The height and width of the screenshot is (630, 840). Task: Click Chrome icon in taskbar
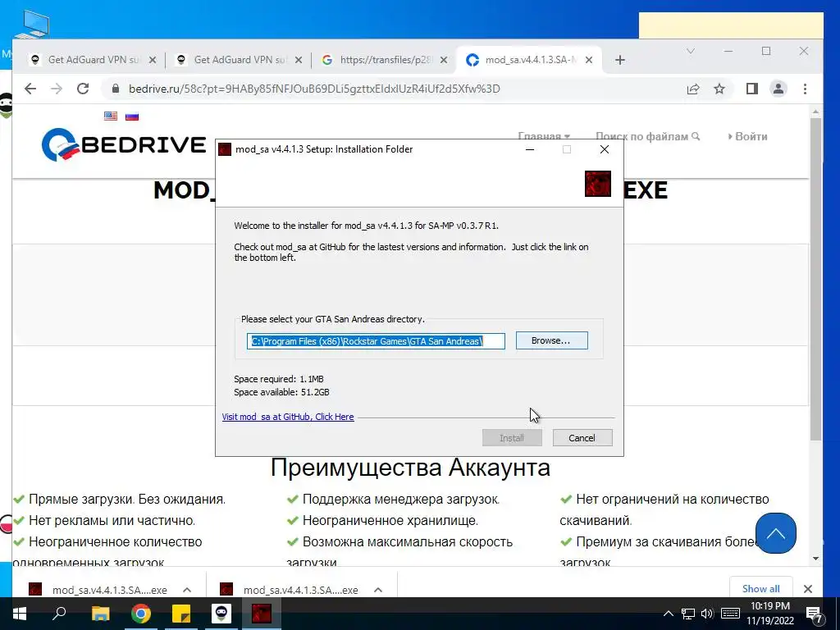[x=141, y=614]
